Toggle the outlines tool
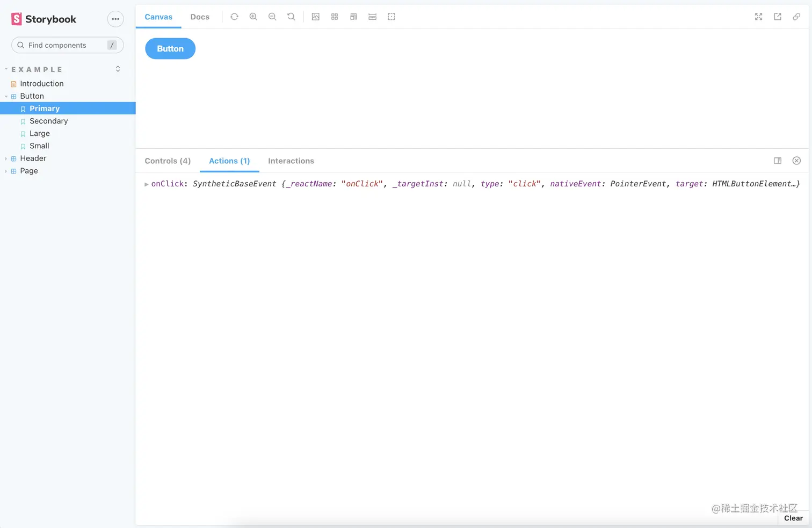812x528 pixels. [392, 17]
